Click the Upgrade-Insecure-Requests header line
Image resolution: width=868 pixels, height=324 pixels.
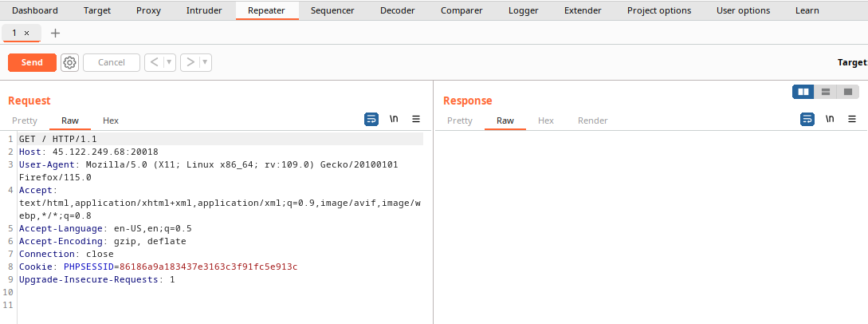coord(97,279)
